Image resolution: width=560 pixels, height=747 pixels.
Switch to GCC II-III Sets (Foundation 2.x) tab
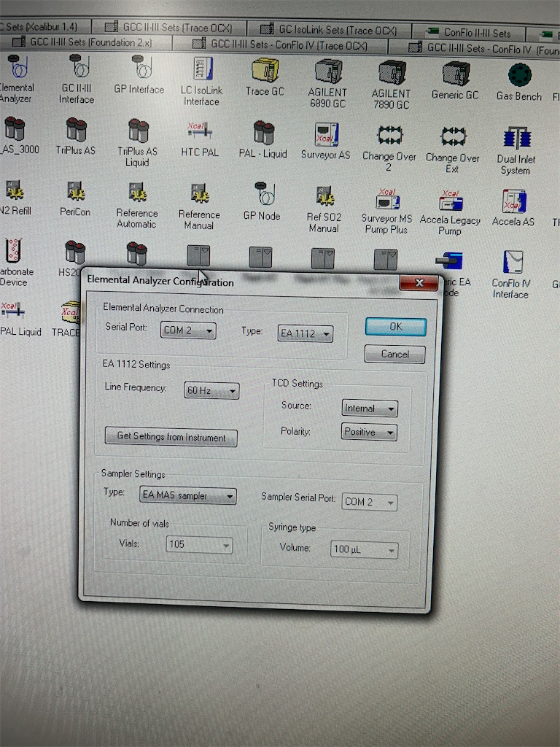point(86,42)
